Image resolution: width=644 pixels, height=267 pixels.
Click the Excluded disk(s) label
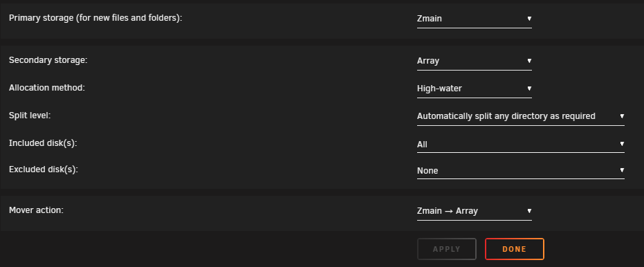click(43, 169)
